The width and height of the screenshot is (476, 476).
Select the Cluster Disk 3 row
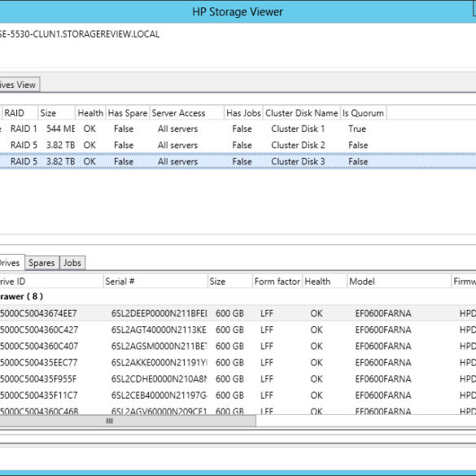coord(238,161)
